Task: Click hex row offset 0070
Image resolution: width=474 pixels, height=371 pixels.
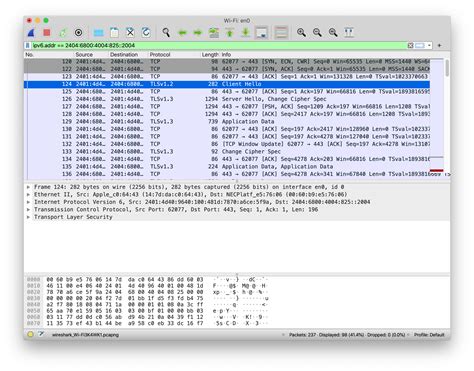Action: [33, 323]
